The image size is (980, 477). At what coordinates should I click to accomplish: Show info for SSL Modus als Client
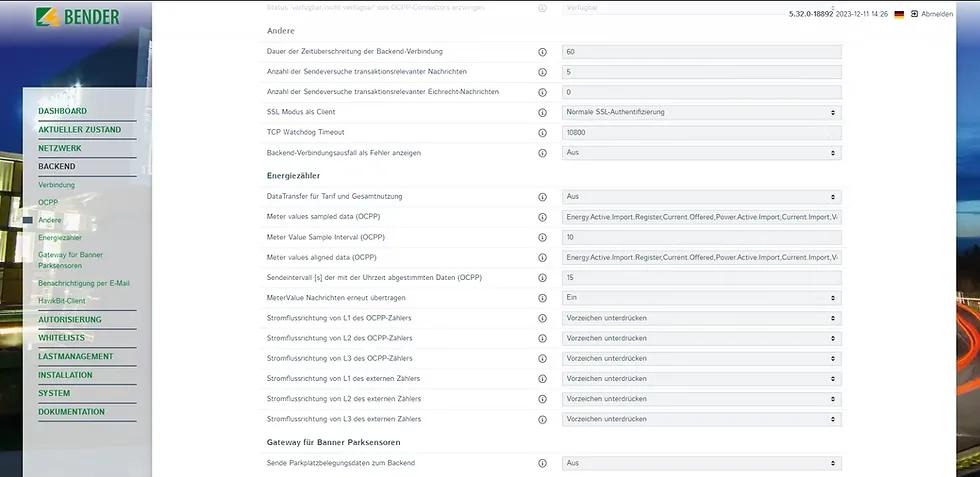pos(542,113)
